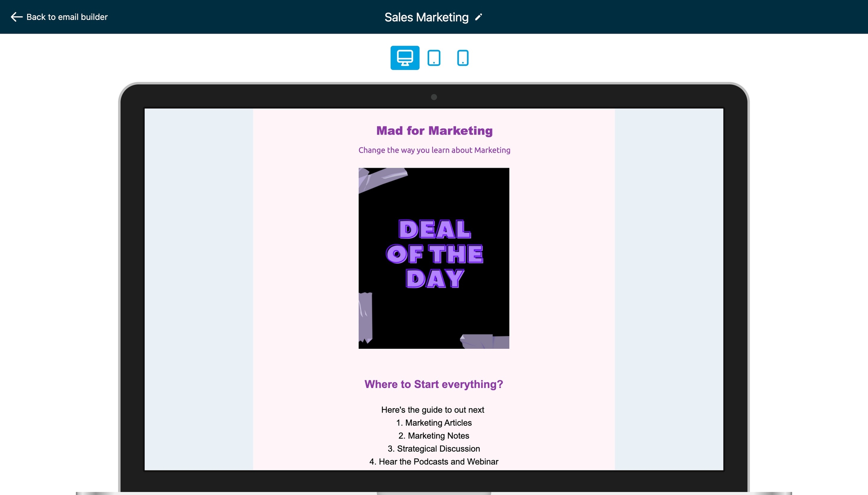868x495 pixels.
Task: Select the 'Strategical Discussion' list item
Action: tap(434, 449)
